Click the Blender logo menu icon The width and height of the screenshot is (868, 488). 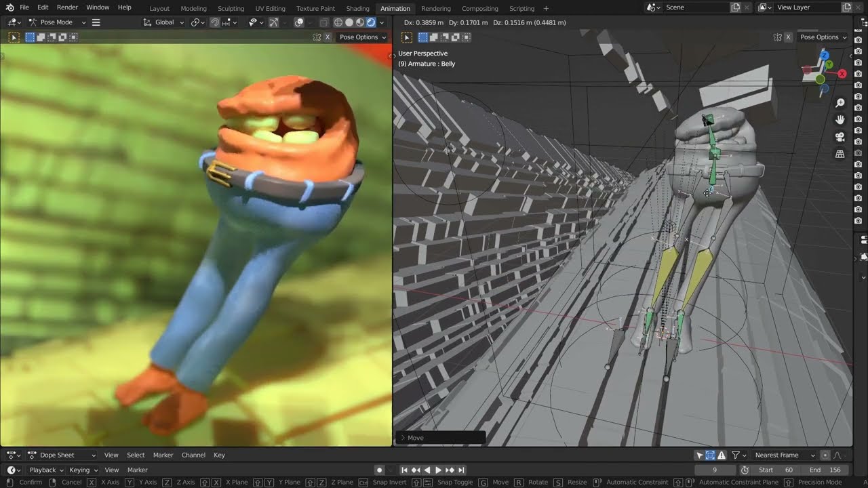(x=9, y=7)
